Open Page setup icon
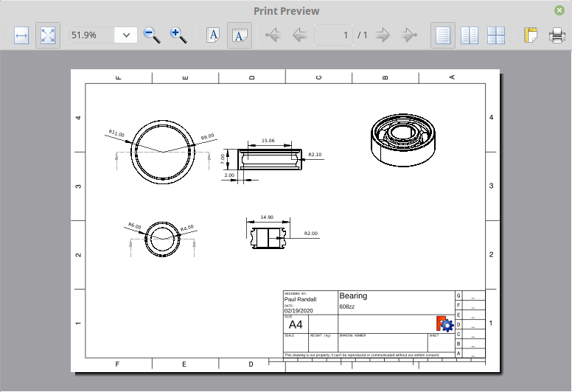This screenshot has height=392, width=572. [531, 35]
